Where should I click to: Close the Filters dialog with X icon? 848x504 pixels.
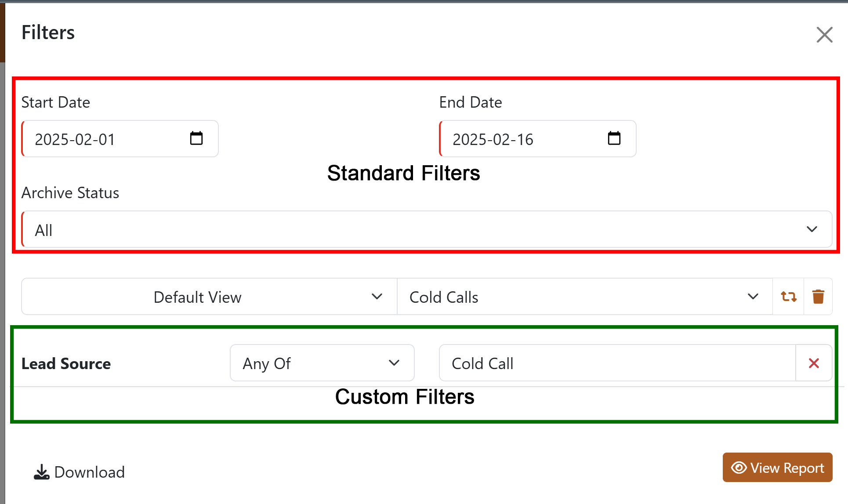click(824, 35)
